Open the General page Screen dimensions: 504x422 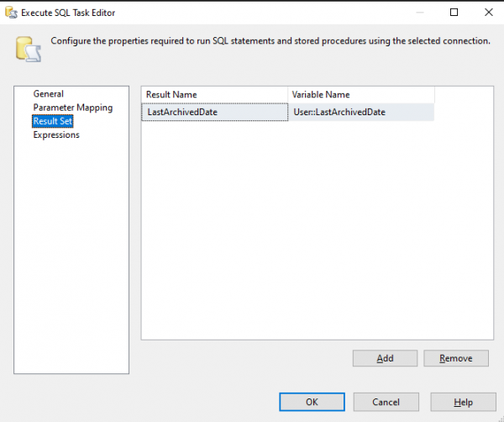[48, 94]
